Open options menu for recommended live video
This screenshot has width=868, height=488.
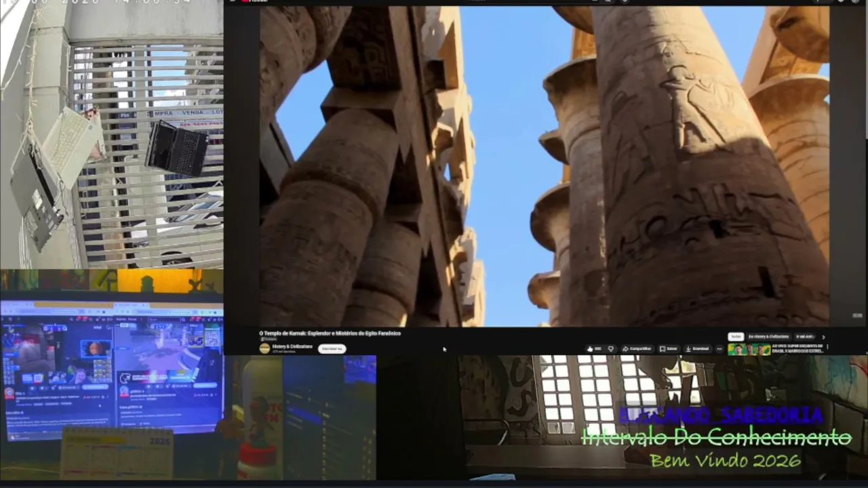pyautogui.click(x=827, y=347)
